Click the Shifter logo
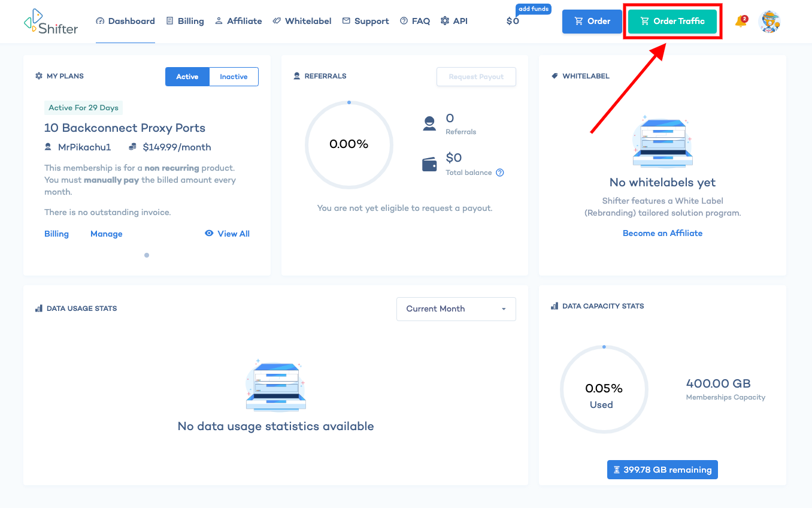 (x=51, y=21)
